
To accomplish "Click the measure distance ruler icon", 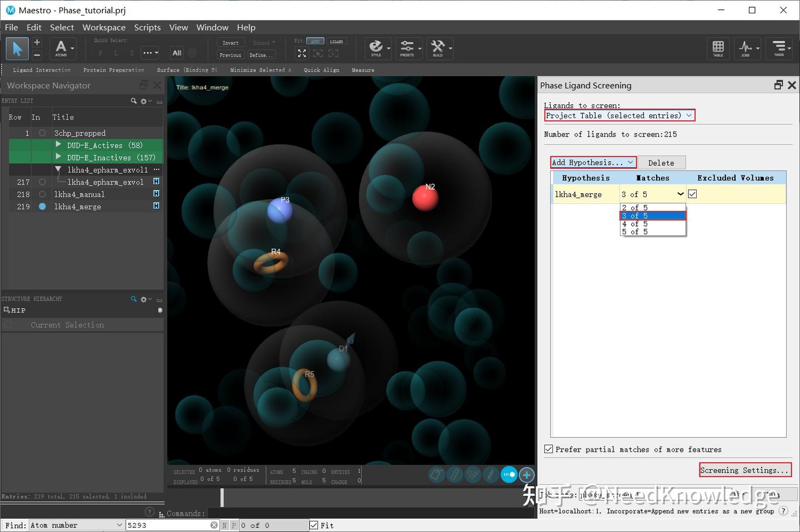I will (x=454, y=475).
